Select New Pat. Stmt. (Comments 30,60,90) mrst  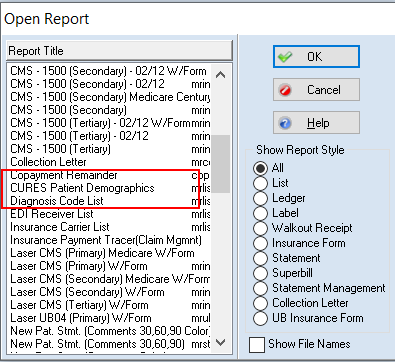point(110,344)
